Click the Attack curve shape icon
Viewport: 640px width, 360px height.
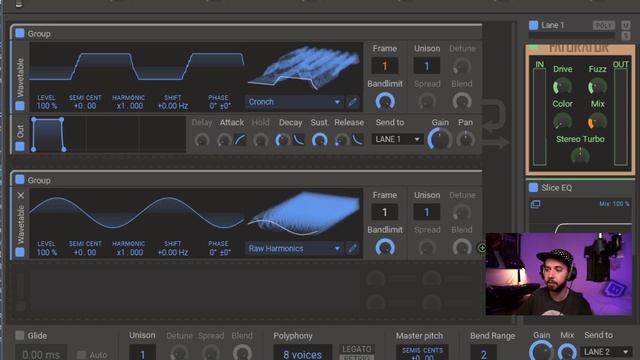pos(240,140)
